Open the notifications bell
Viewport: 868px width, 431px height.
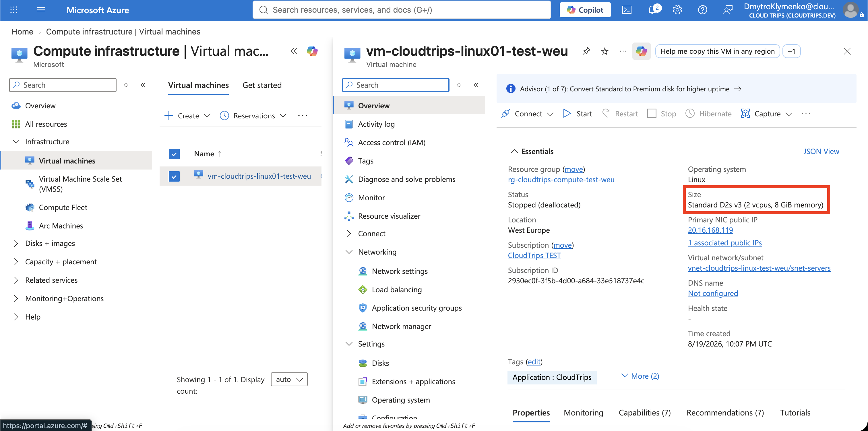click(653, 10)
